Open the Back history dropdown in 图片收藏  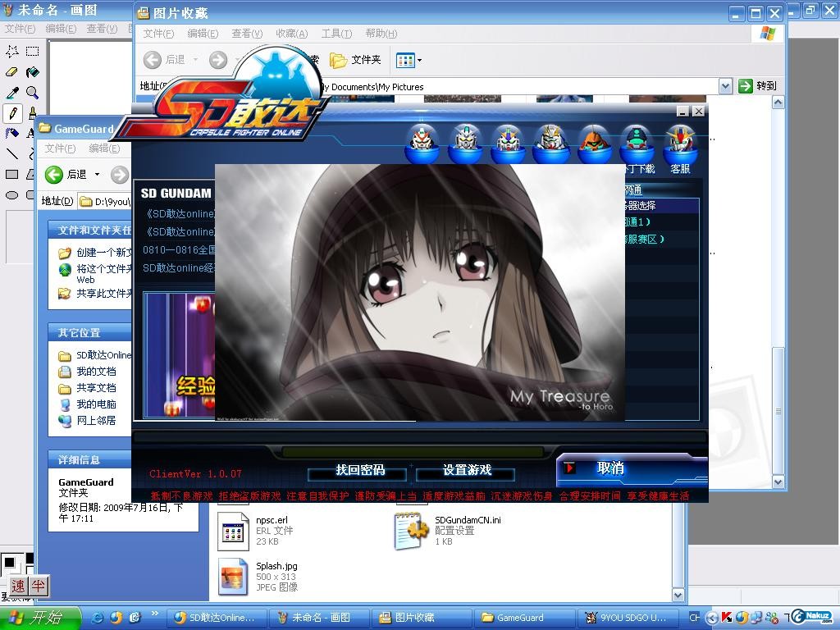(x=195, y=60)
